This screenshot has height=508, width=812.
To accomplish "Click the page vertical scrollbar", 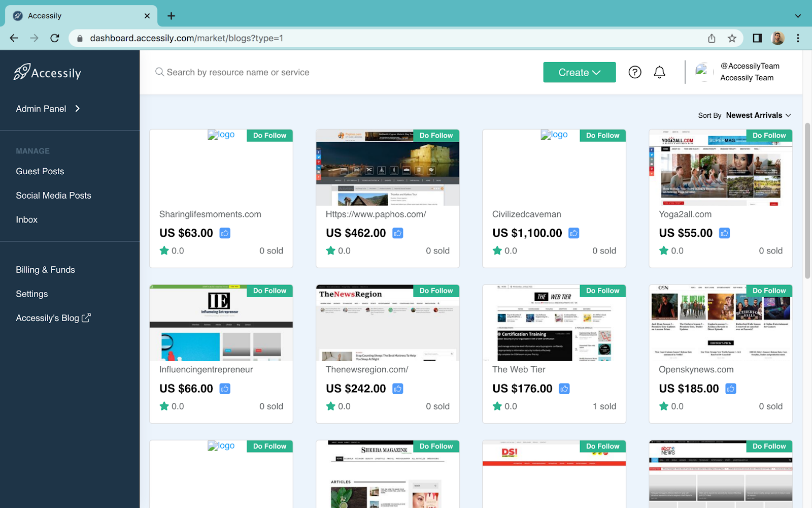I will 807,201.
